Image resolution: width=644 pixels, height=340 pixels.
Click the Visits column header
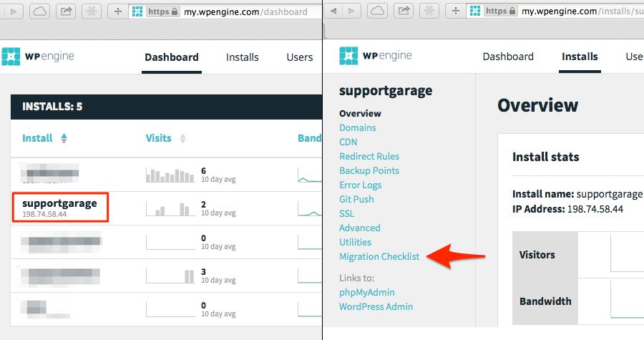point(159,138)
